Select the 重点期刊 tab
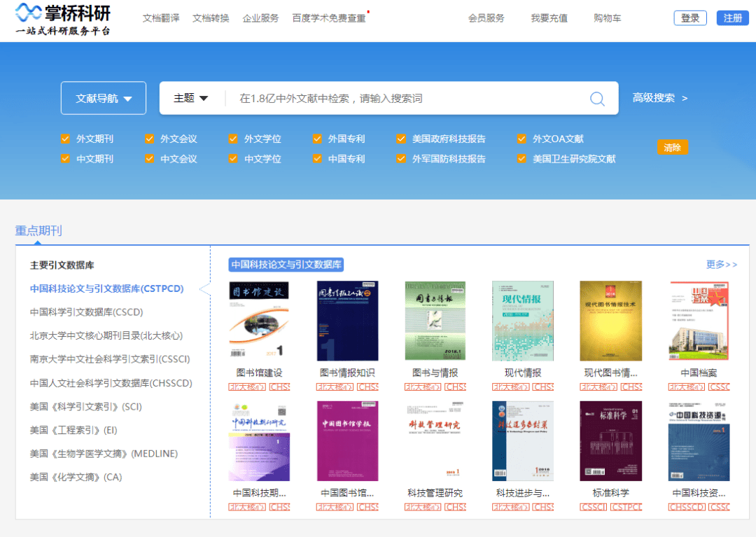The image size is (756, 537). [x=38, y=230]
